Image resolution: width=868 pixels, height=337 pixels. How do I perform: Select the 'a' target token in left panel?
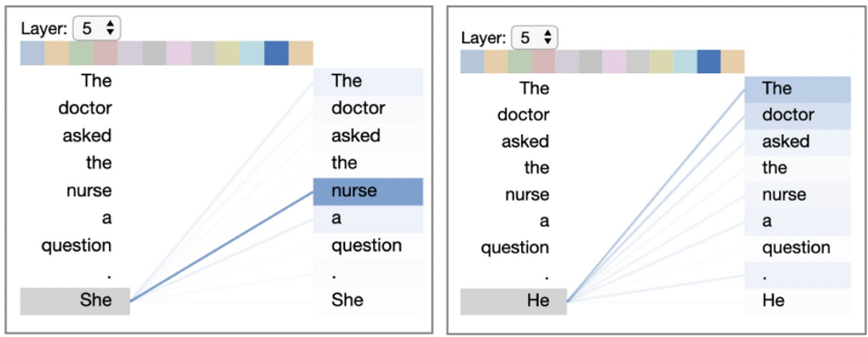[x=368, y=218]
